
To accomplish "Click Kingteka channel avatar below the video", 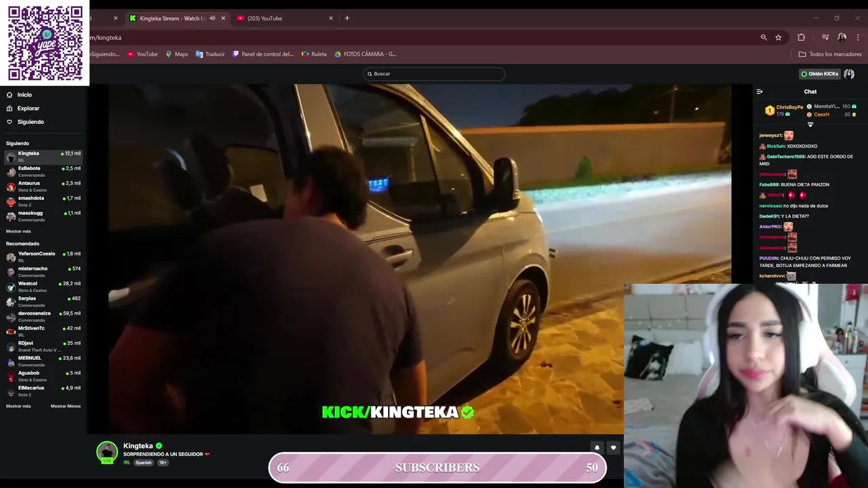I will click(107, 452).
